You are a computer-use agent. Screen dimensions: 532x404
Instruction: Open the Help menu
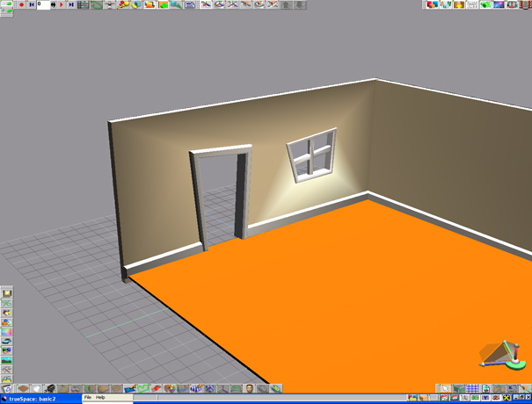click(100, 398)
